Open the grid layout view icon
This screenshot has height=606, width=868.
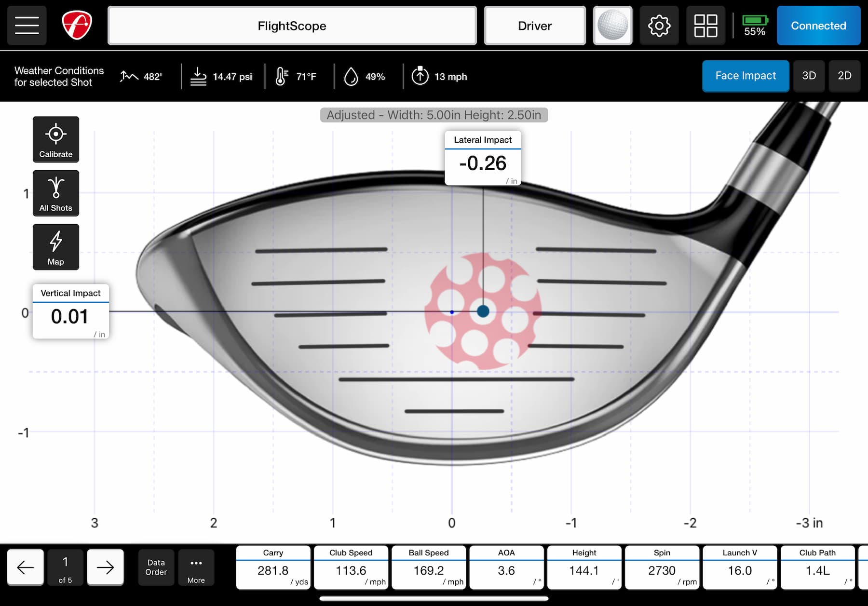point(705,26)
